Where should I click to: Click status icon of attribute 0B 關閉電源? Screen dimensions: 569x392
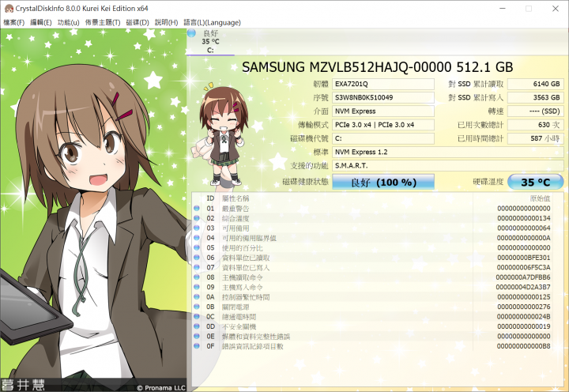click(197, 307)
